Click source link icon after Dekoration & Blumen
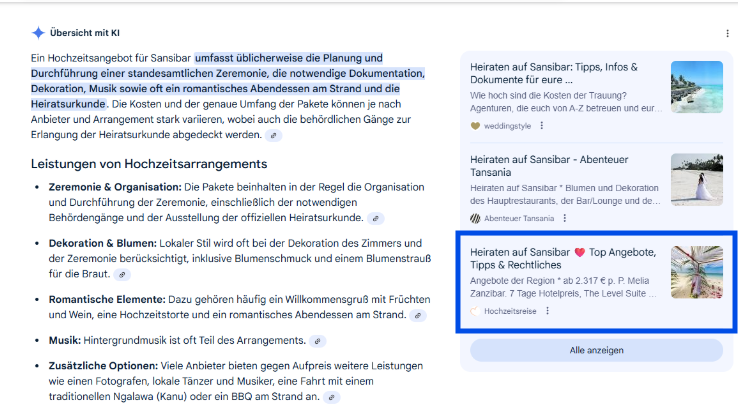Viewport: 738px width, 418px height. coord(122,274)
